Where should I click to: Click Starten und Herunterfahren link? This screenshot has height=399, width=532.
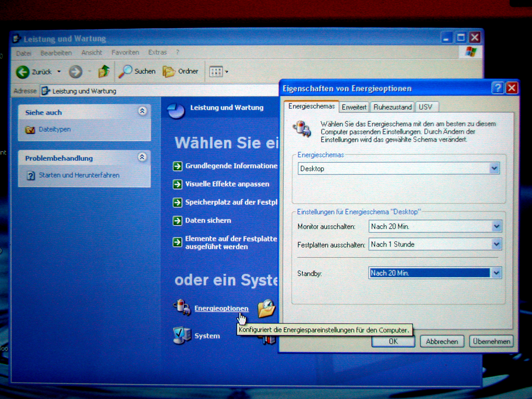pos(79,175)
